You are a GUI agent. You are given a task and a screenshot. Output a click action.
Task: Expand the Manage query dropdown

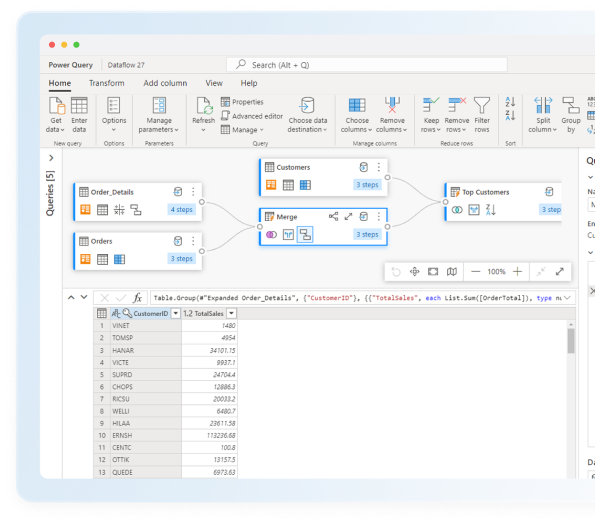click(242, 130)
